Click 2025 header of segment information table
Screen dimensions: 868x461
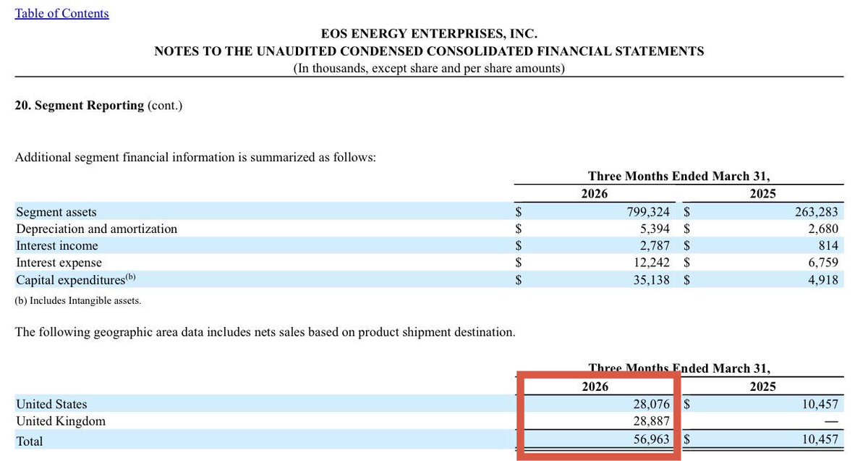762,194
